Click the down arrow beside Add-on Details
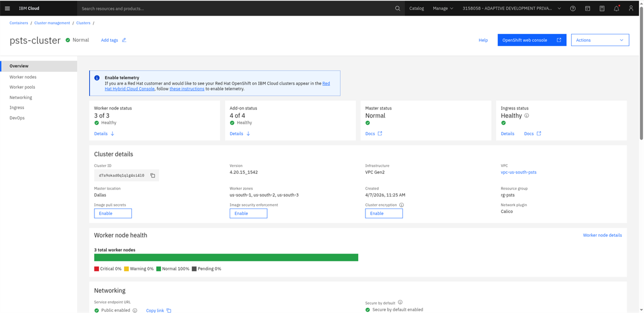The image size is (644, 313). [248, 134]
